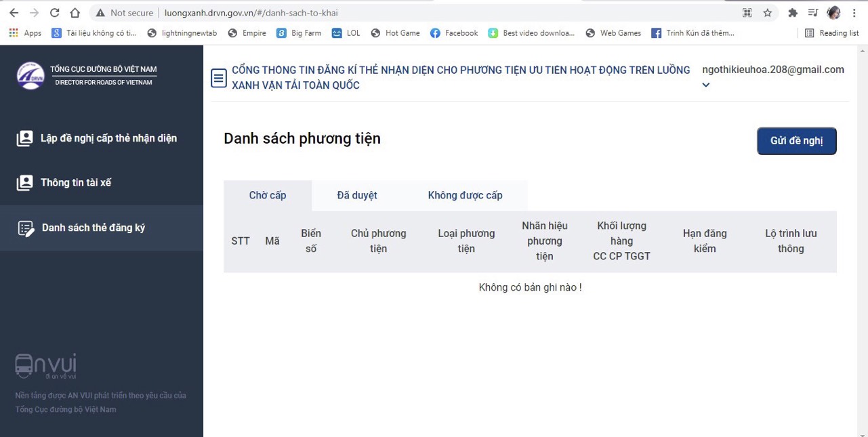Screen dimensions: 868x437
Task: Open the browser profile avatar menu
Action: click(834, 12)
